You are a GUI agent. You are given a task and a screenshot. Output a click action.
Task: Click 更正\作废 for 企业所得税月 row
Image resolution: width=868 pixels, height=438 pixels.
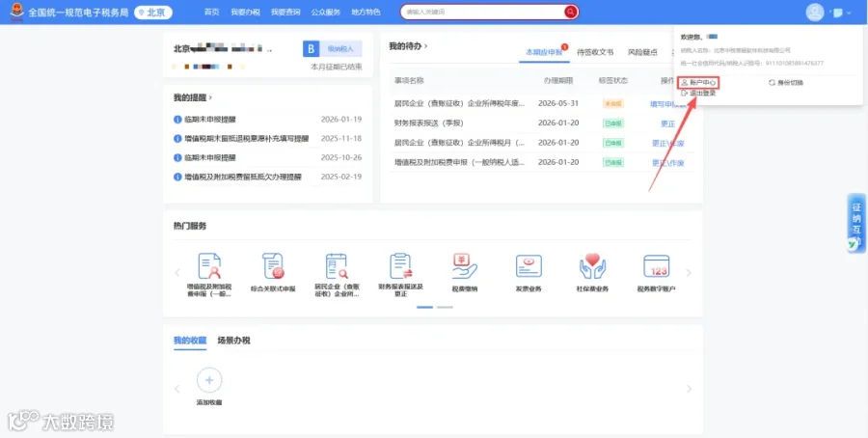668,144
